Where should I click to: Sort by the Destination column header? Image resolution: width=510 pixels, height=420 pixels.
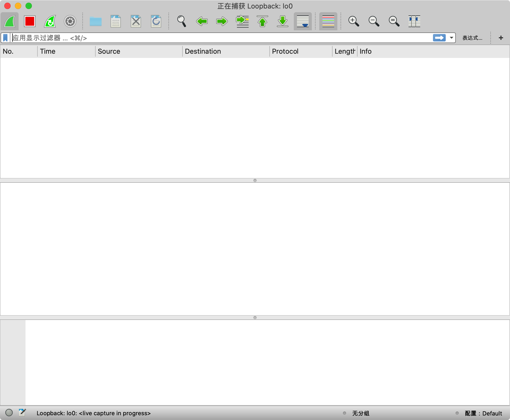click(x=203, y=51)
